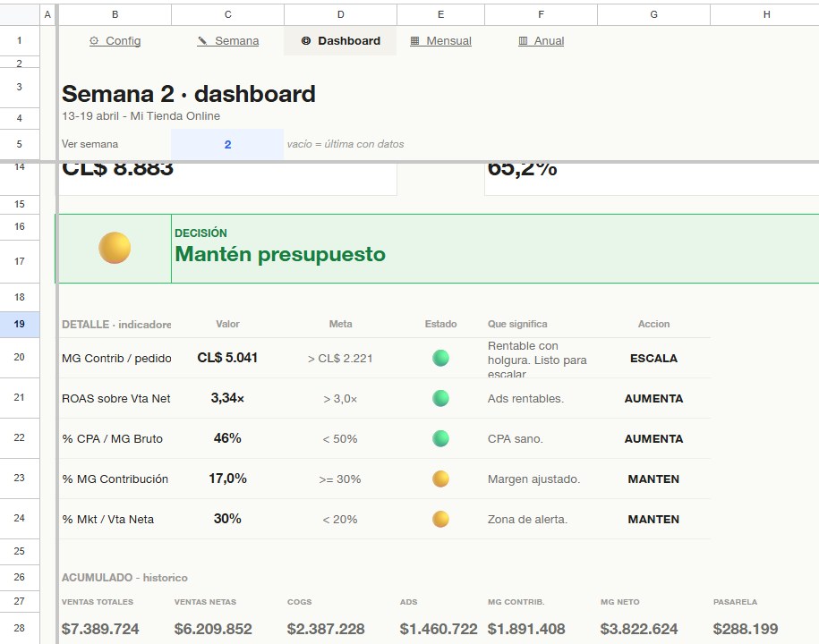Click the '% MG Contribución' row label
Image resolution: width=819 pixels, height=644 pixels.
[x=115, y=479]
